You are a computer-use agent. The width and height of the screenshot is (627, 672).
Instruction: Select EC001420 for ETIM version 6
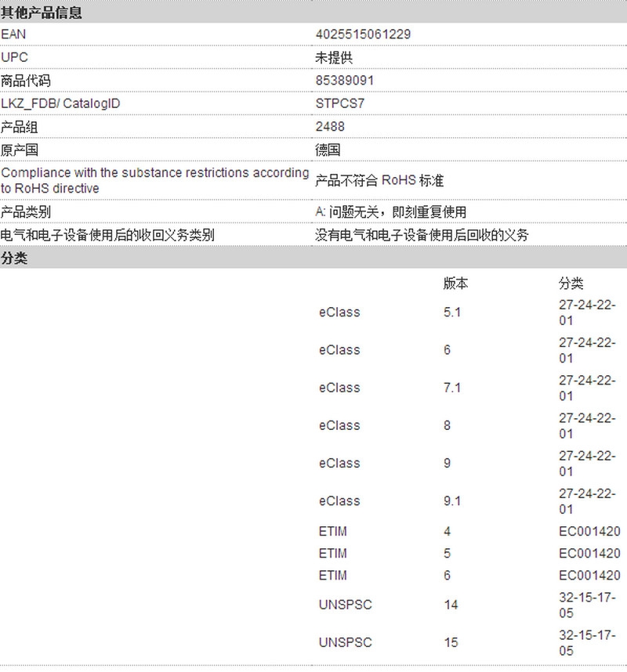point(589,575)
